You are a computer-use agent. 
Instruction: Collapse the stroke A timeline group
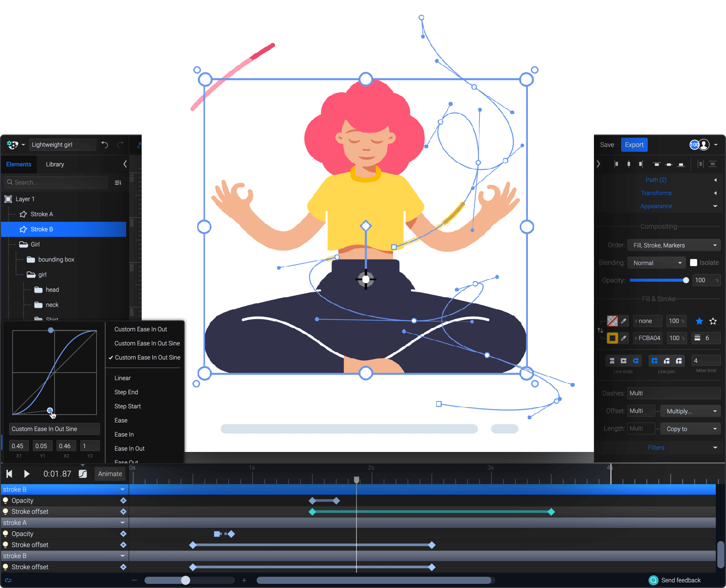click(x=123, y=522)
